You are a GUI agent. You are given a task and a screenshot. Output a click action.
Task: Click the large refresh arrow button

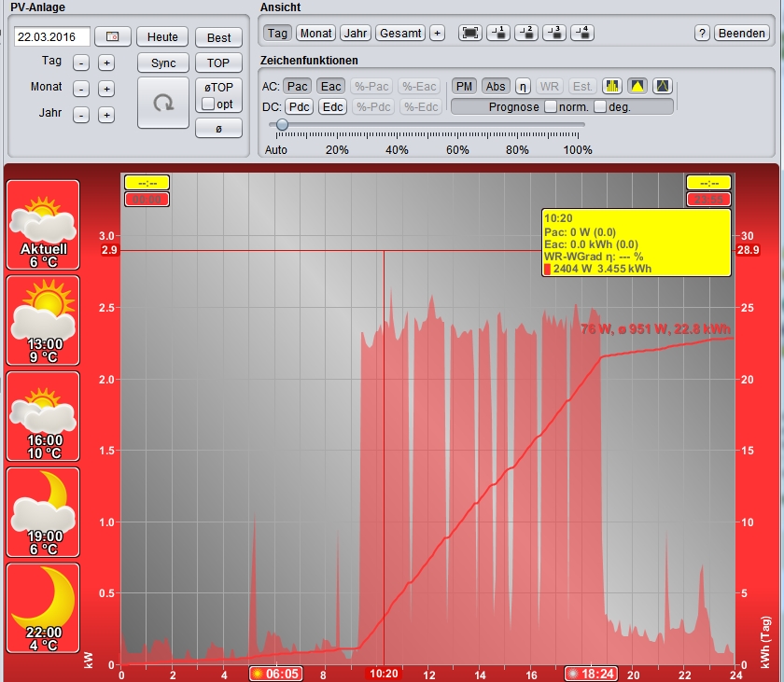click(163, 103)
